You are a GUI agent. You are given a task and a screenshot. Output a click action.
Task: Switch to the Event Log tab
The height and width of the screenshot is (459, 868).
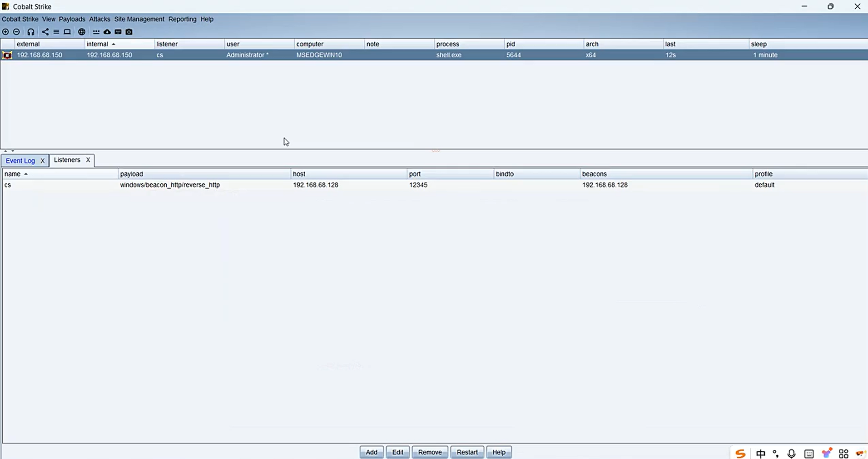coord(20,161)
